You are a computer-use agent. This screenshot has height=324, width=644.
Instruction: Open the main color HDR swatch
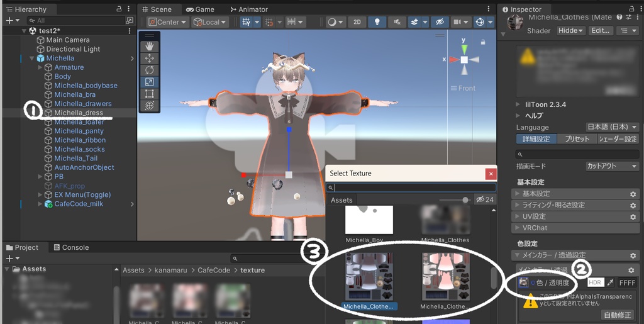596,282
